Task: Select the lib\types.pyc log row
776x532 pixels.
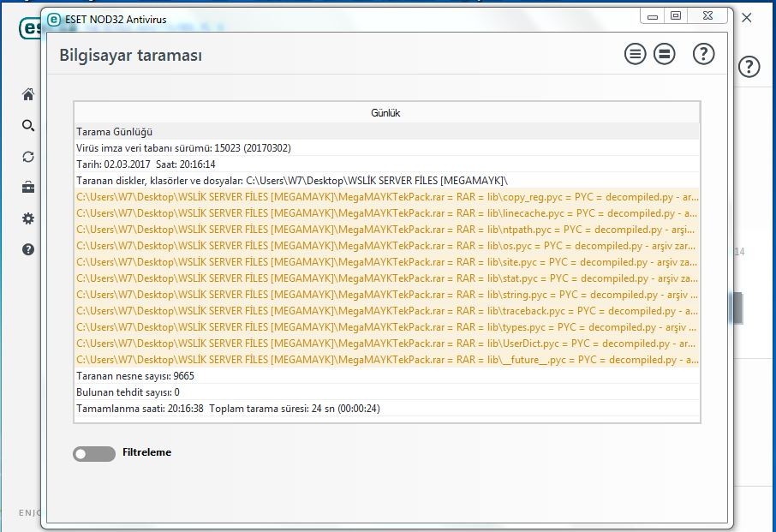Action: (387, 327)
